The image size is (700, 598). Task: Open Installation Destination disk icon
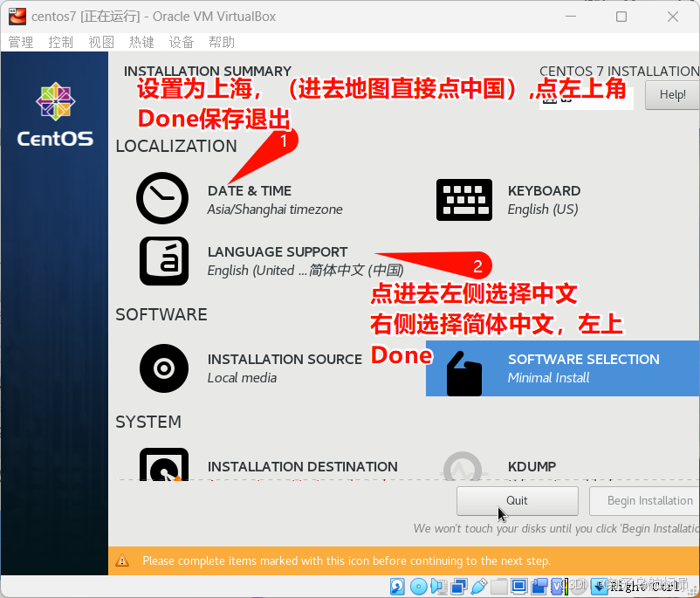pyautogui.click(x=164, y=464)
